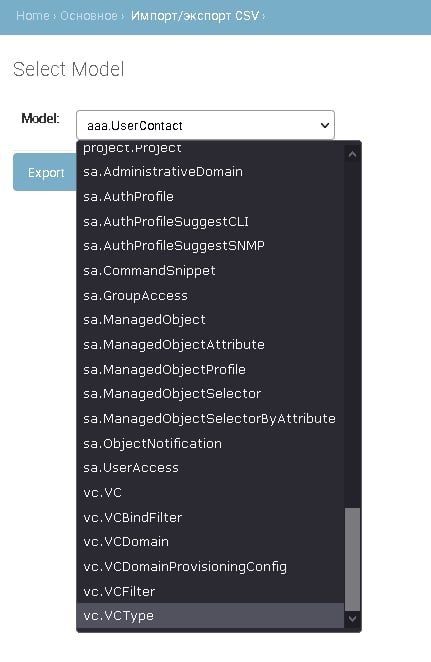The image size is (431, 662).
Task: Click the Export button
Action: 46,172
